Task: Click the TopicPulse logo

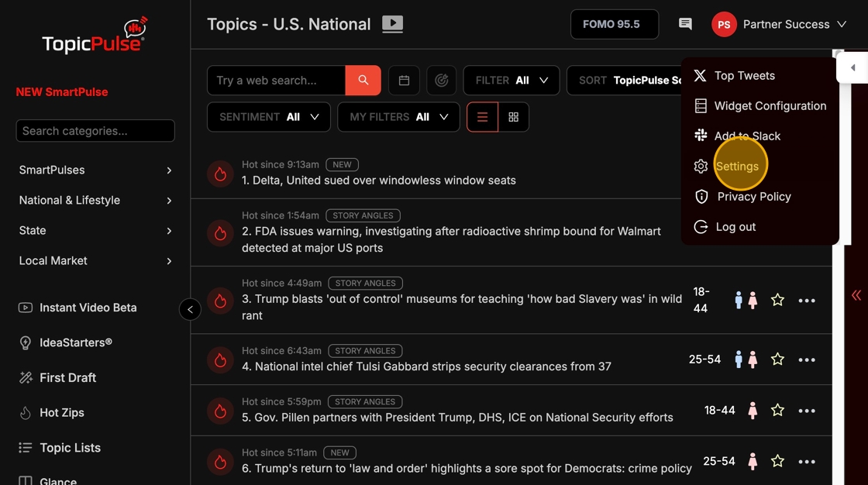Action: point(95,36)
